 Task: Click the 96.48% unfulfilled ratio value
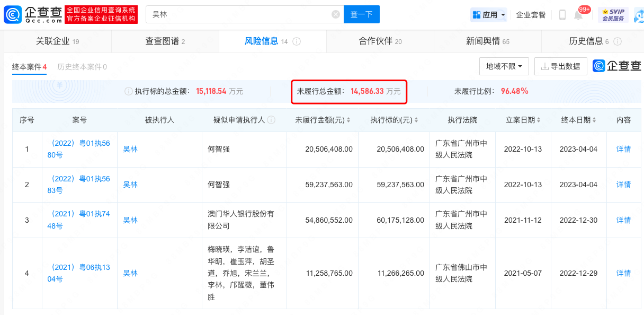515,91
